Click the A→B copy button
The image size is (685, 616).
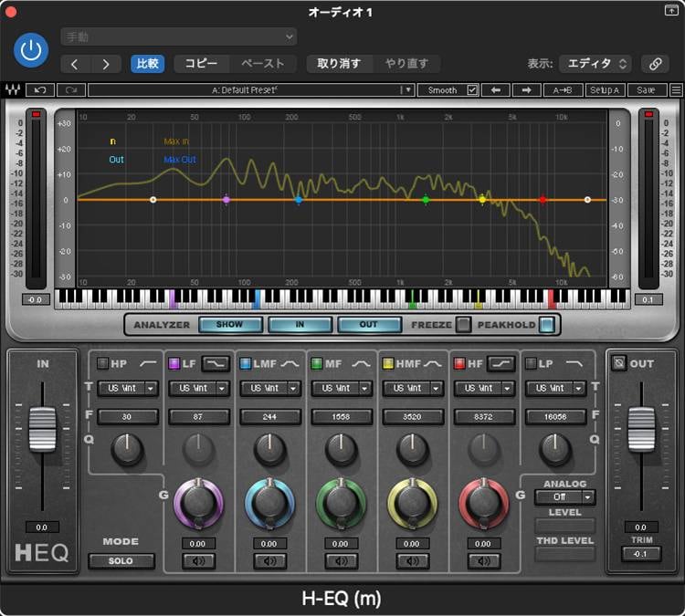coord(563,90)
